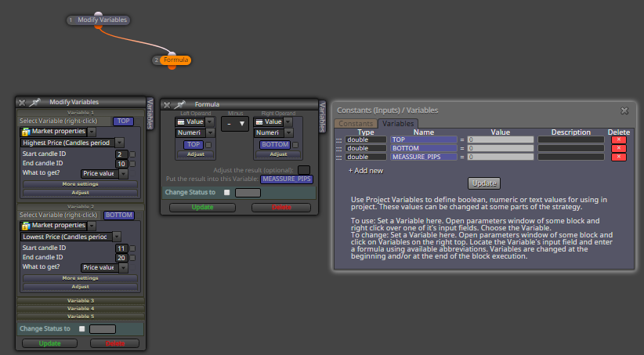Click the MEASSURE_PIPS result variable field
The width and height of the screenshot is (644, 355).
287,179
